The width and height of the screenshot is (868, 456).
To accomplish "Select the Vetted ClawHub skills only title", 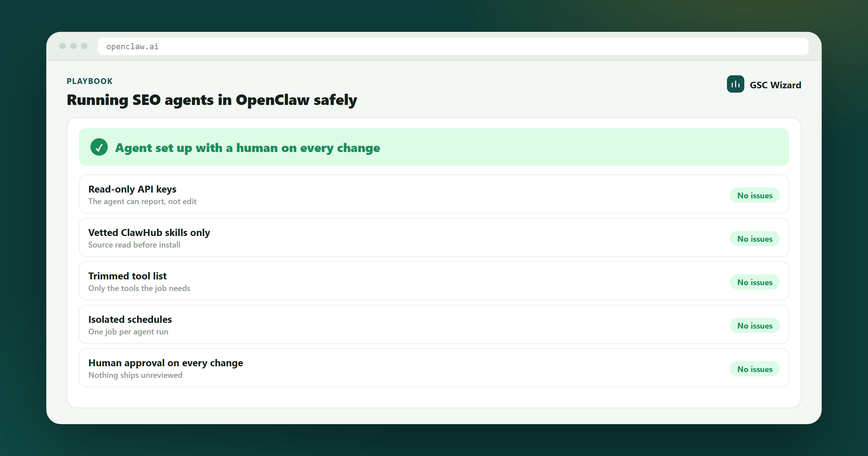I will coord(149,233).
